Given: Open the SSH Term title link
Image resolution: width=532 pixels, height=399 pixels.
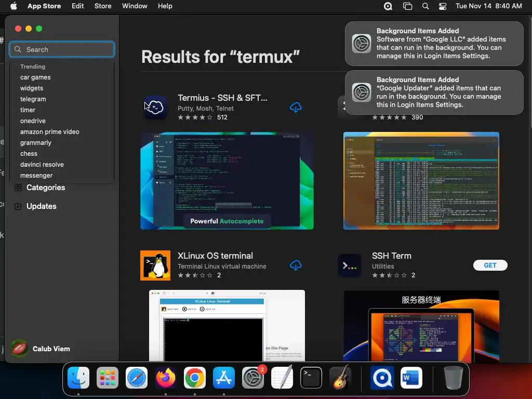Looking at the screenshot, I should click(392, 256).
